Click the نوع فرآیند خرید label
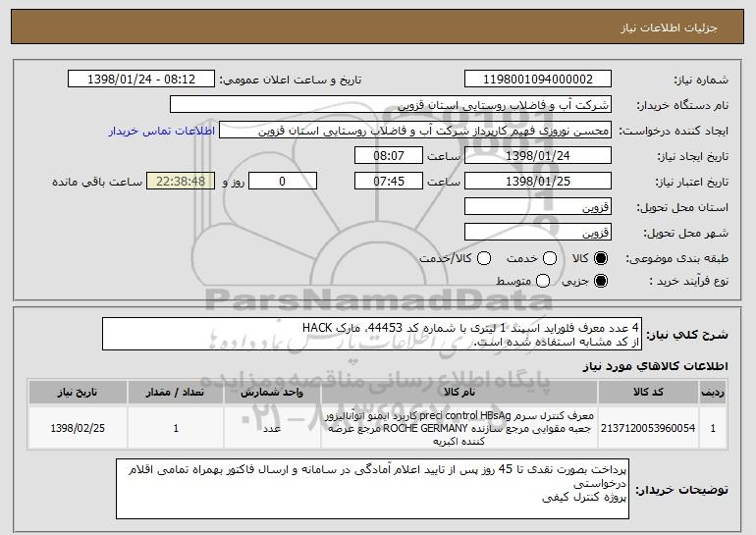This screenshot has height=535, width=756. (688, 282)
